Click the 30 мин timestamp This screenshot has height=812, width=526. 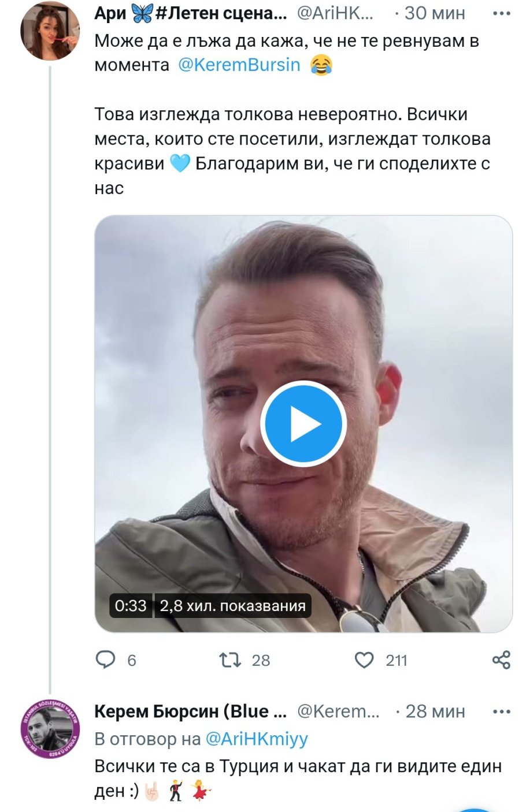click(435, 13)
